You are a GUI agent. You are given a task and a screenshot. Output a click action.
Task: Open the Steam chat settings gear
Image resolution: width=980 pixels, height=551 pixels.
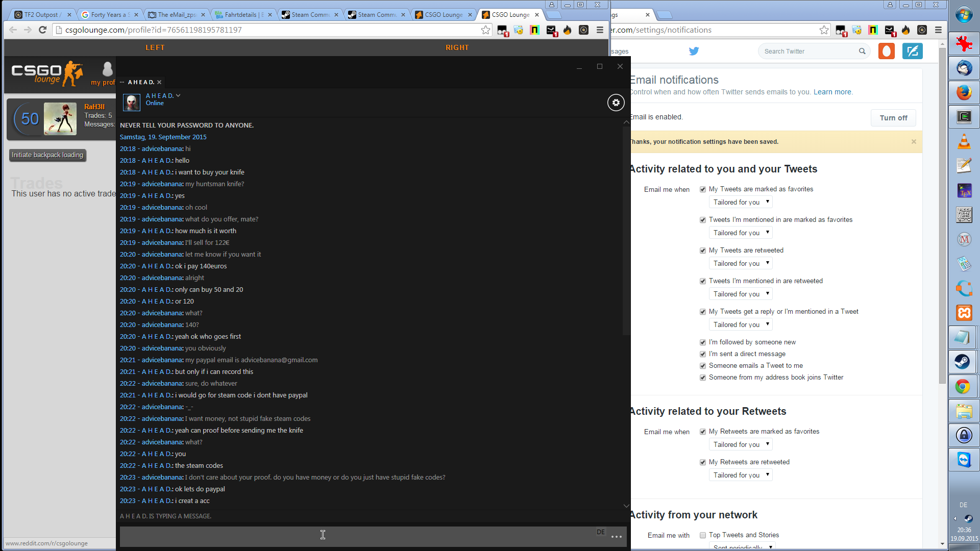pyautogui.click(x=616, y=103)
